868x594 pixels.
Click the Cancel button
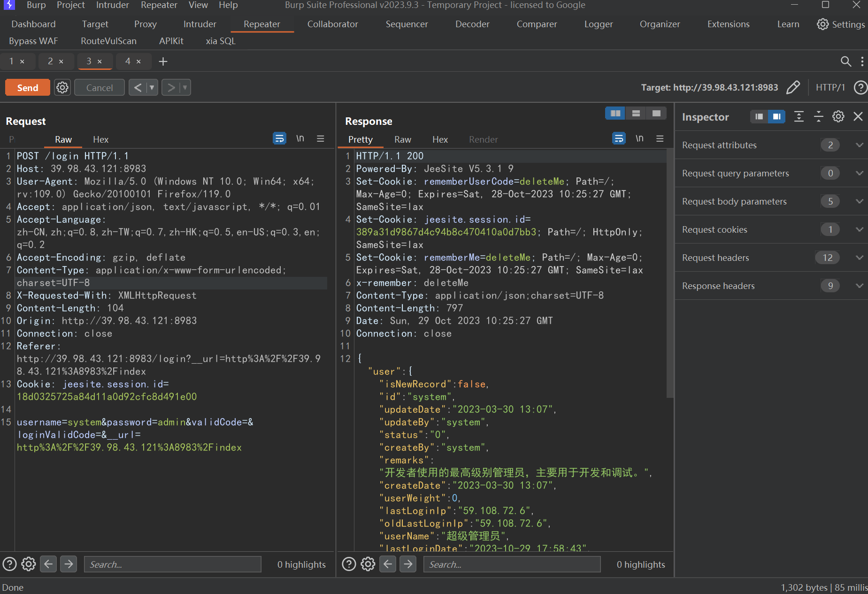point(100,88)
